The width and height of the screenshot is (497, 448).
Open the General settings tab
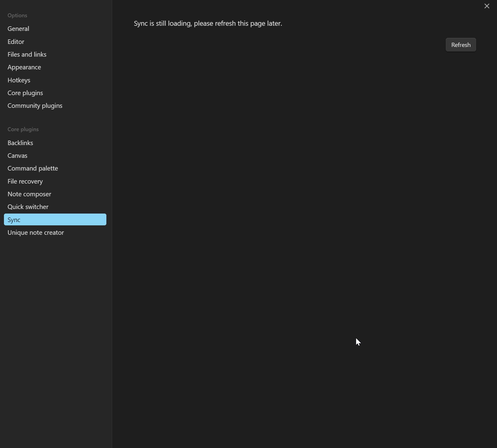18,29
